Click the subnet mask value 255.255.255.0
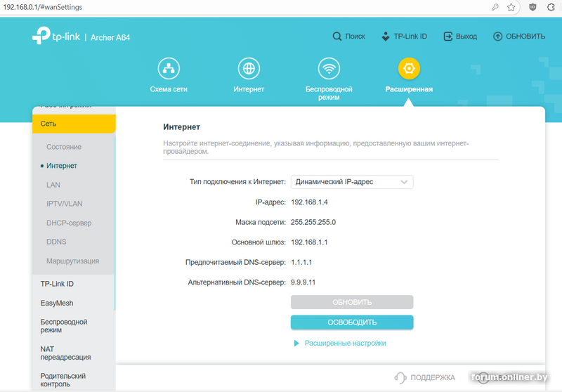Image resolution: width=562 pixels, height=392 pixels. (x=313, y=222)
